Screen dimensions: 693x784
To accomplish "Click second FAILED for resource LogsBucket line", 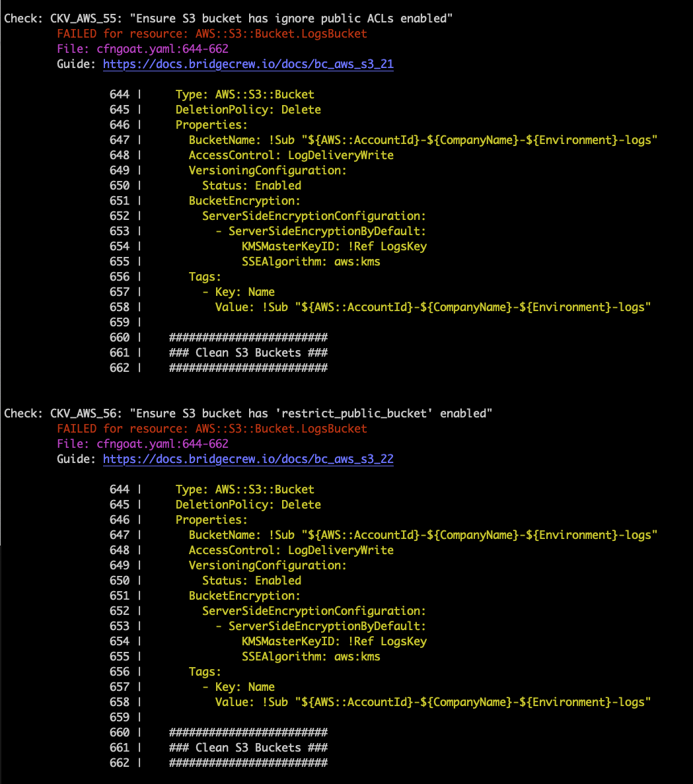I will click(x=212, y=429).
